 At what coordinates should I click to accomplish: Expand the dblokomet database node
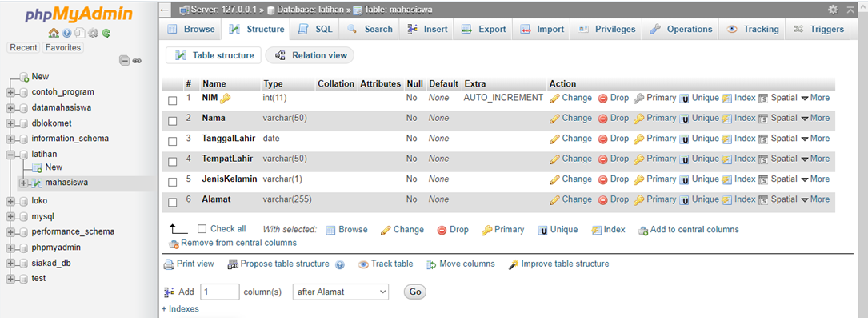[10, 123]
